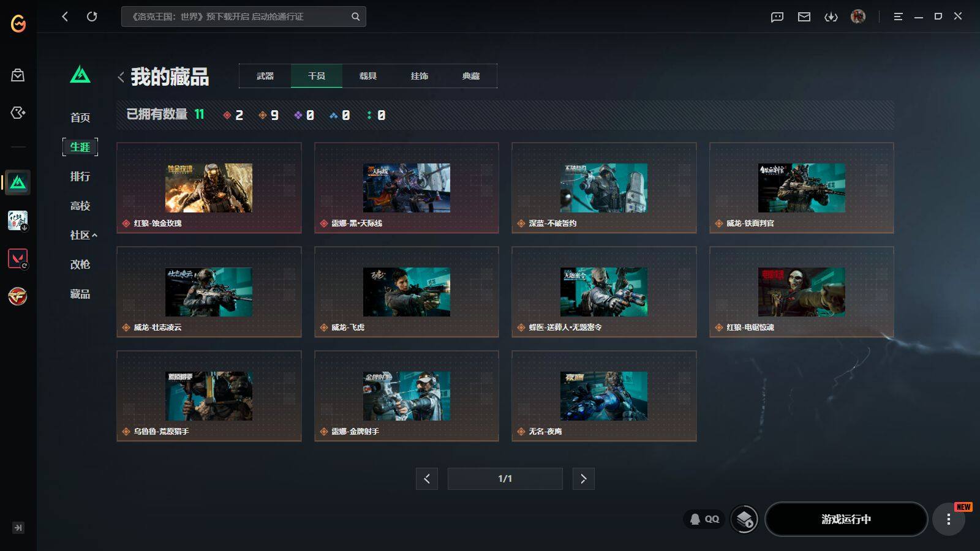This screenshot has height=551, width=980.
Task: Switch to the 载具 tab
Action: tap(368, 76)
